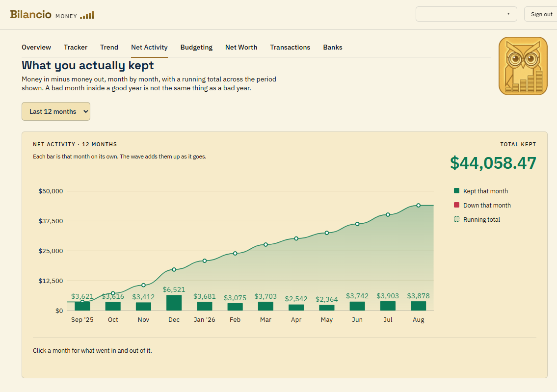The image size is (557, 392).
Task: Click the TOTAL KEPT label
Action: tap(518, 144)
